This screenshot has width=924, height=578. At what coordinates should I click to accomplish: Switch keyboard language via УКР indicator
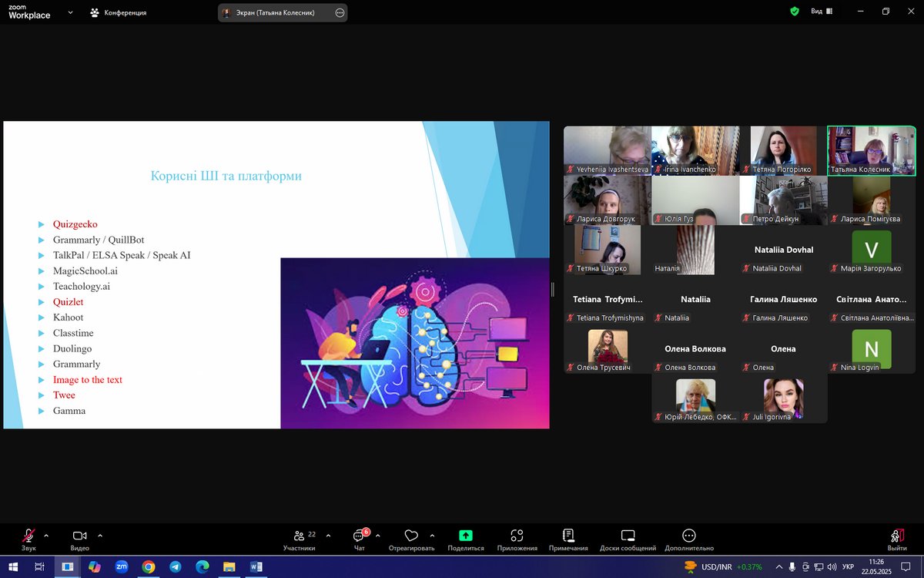(847, 567)
